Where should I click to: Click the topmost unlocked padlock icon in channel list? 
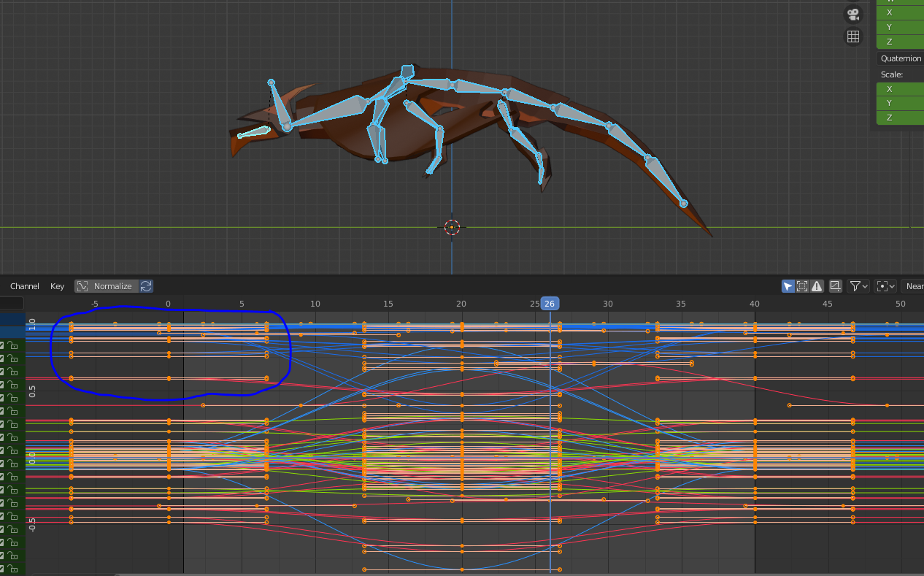point(13,345)
